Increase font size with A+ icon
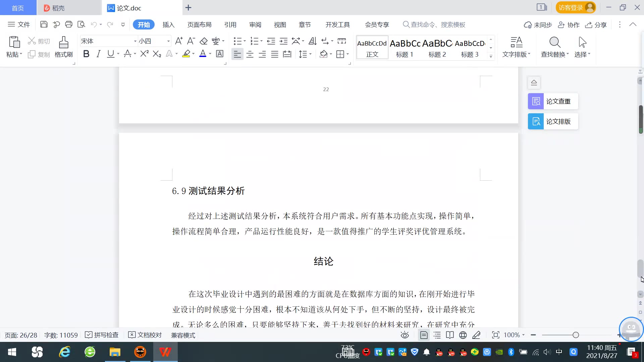This screenshot has height=362, width=644. pos(179,41)
